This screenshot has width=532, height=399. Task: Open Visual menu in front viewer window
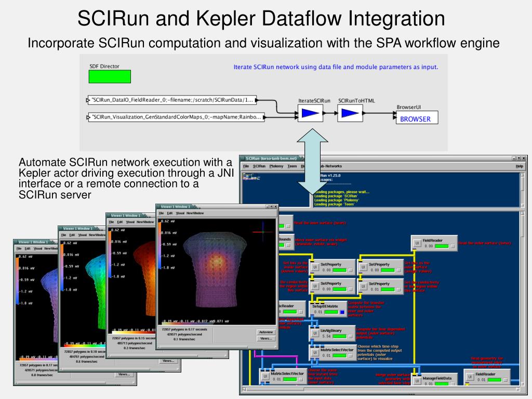(x=180, y=214)
